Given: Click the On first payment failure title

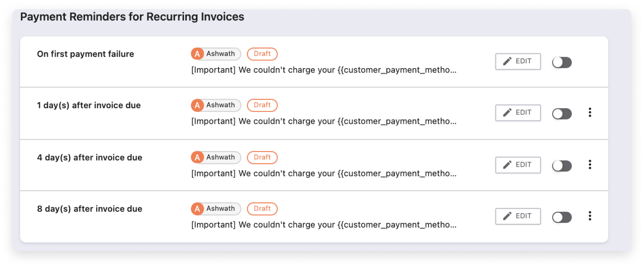Looking at the screenshot, I should coord(86,54).
